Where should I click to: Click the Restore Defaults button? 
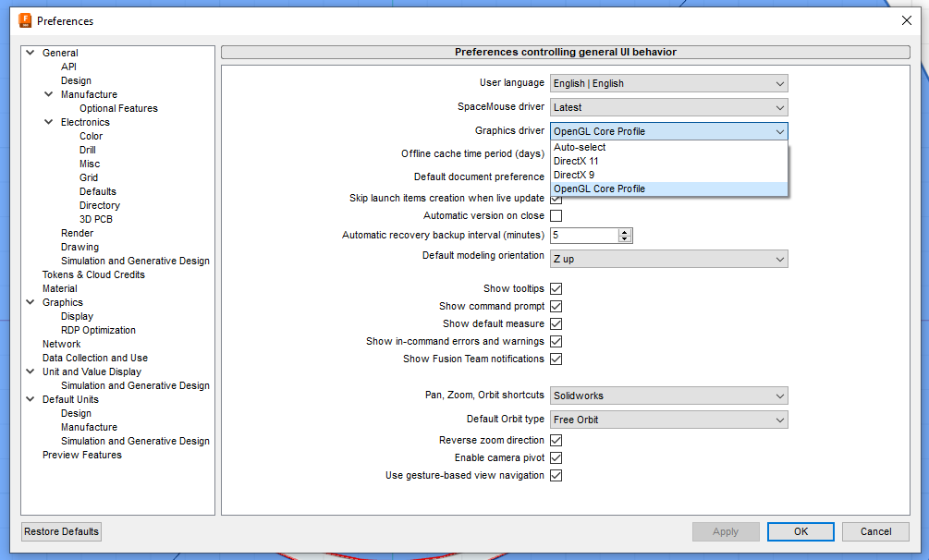60,531
